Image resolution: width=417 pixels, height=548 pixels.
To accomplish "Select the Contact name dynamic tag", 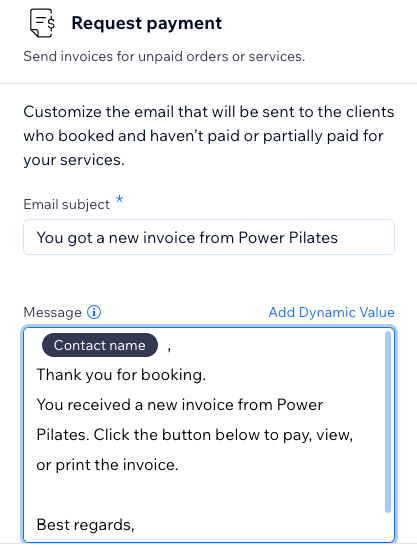I will pos(100,345).
